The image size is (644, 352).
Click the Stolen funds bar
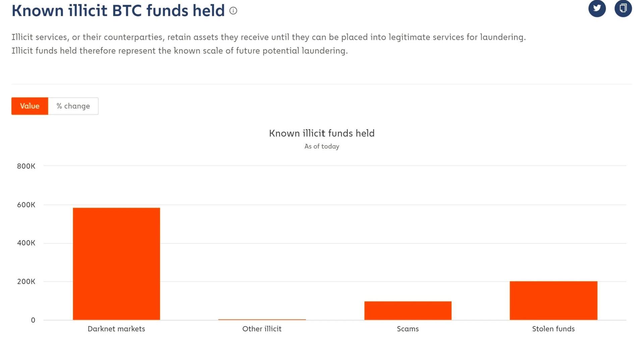(553, 300)
